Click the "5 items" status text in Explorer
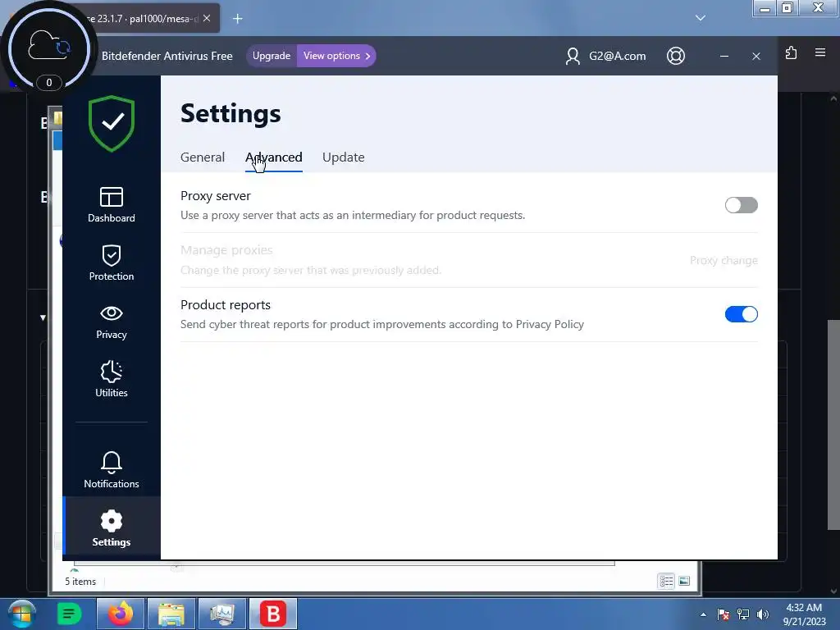Screen dimensions: 840x630 [x=80, y=582]
